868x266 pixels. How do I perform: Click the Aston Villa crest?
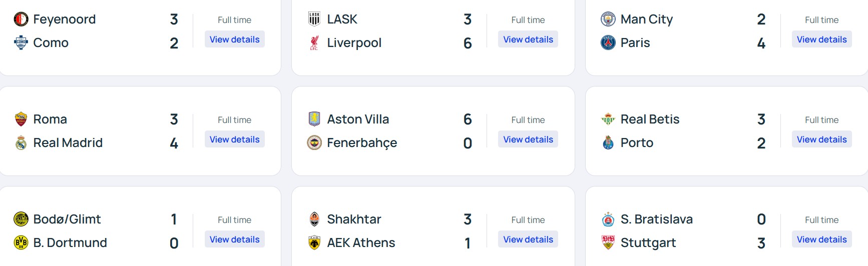[x=314, y=119]
